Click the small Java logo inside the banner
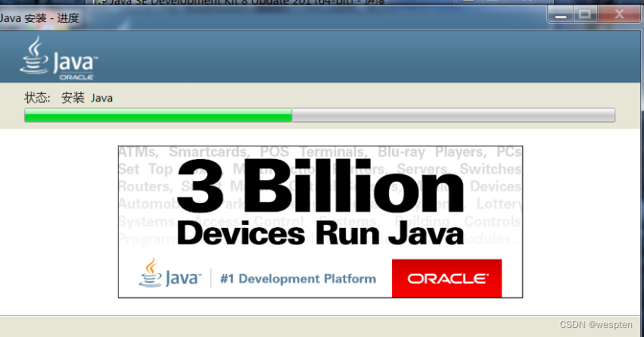The height and width of the screenshot is (337, 644). point(170,273)
